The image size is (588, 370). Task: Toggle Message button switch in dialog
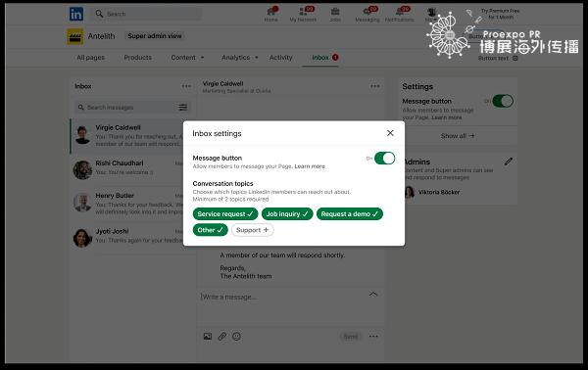click(384, 158)
